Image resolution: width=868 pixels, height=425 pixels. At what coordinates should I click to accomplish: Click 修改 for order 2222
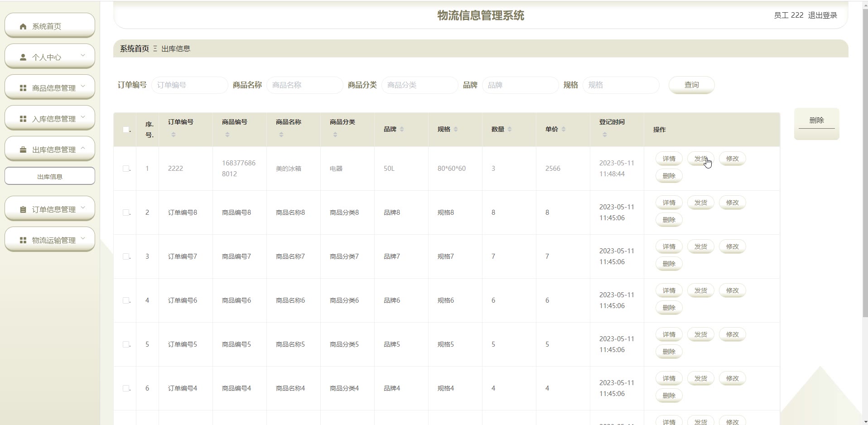(x=733, y=159)
